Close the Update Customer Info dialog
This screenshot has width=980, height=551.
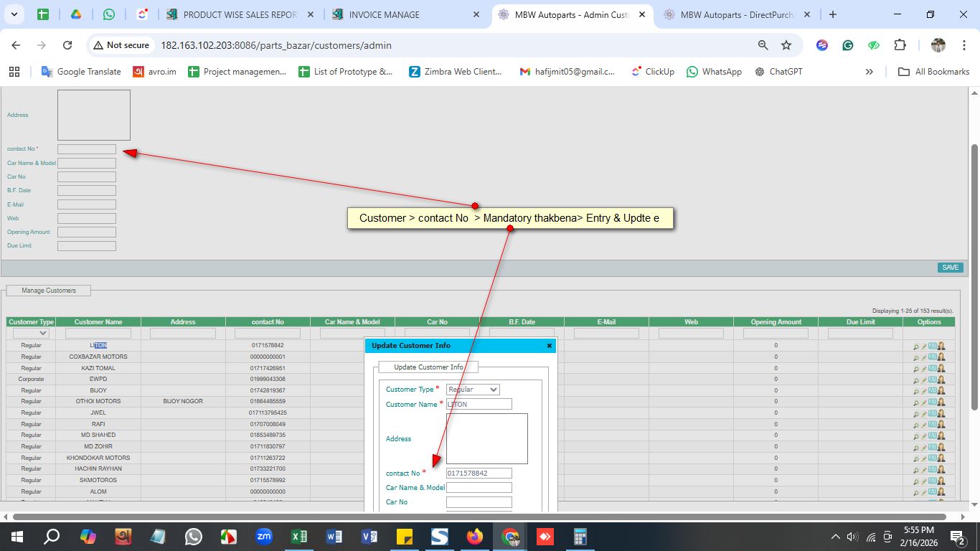[550, 346]
